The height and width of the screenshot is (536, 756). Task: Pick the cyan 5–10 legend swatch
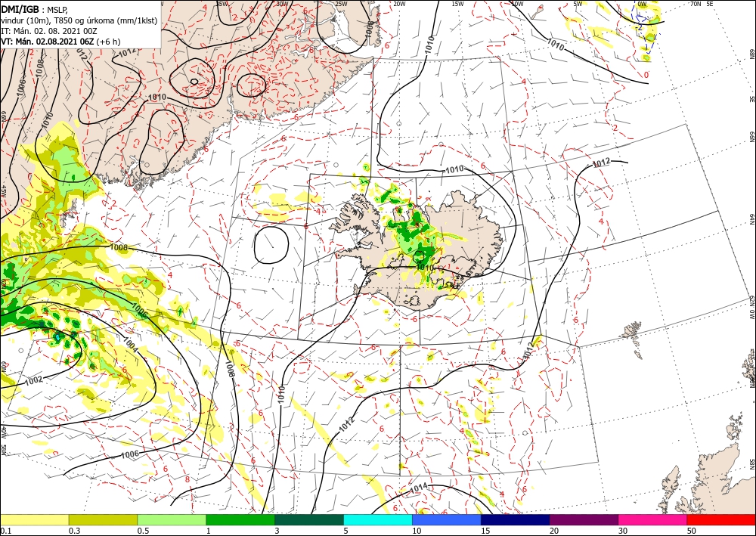pyautogui.click(x=378, y=519)
